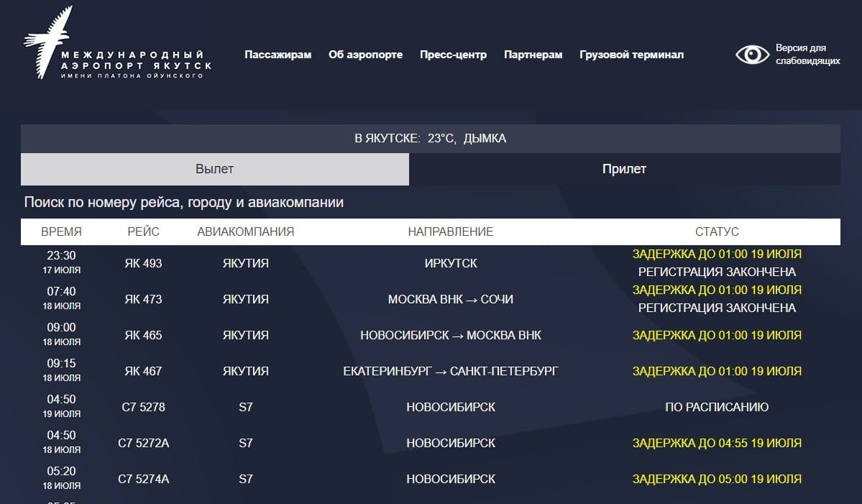Select flight С7 5272А

pos(144,443)
